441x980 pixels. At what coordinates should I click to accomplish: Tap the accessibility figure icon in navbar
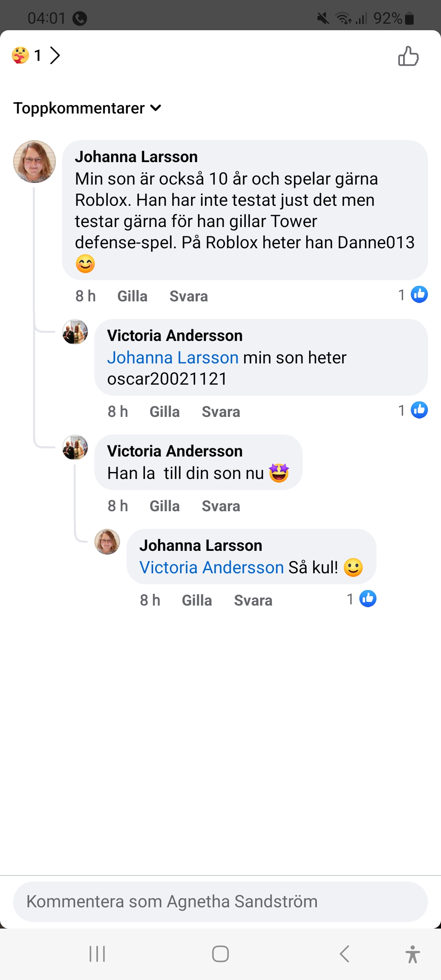pyautogui.click(x=412, y=954)
